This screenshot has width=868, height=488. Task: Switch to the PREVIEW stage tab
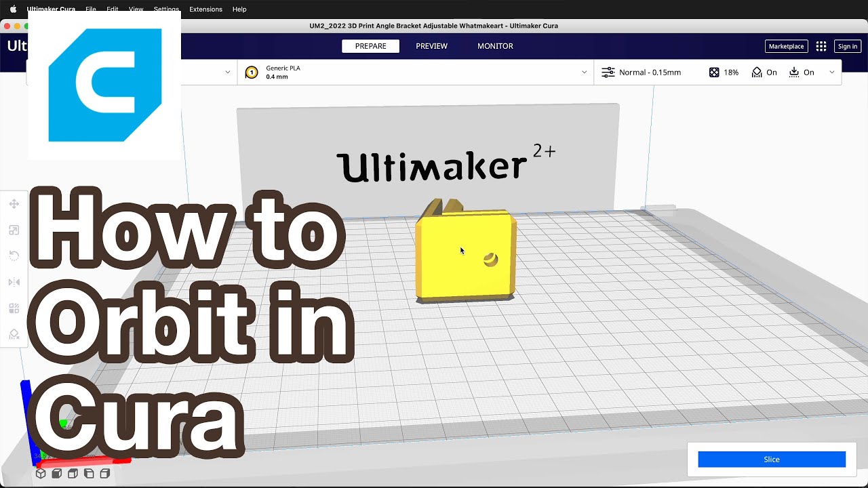[x=432, y=46]
